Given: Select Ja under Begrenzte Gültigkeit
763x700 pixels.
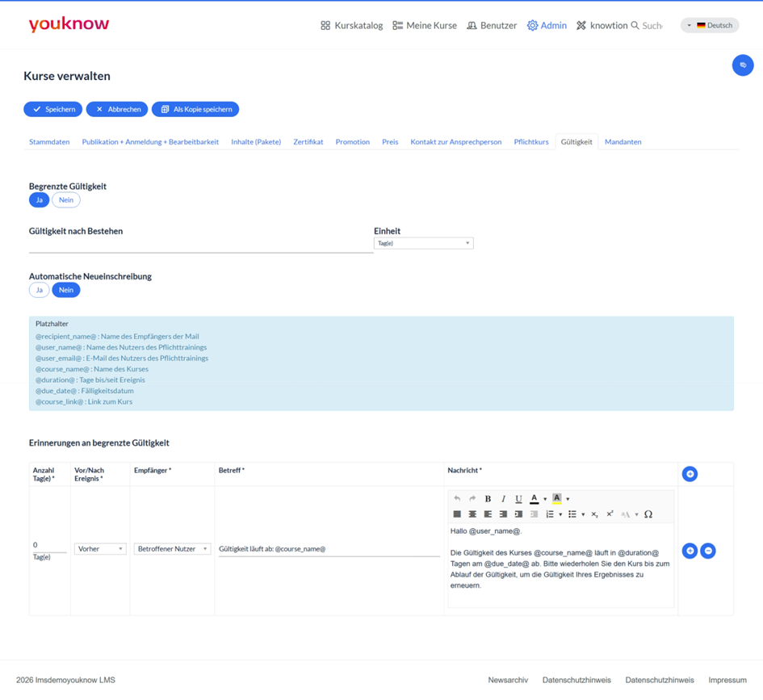Looking at the screenshot, I should (40, 200).
